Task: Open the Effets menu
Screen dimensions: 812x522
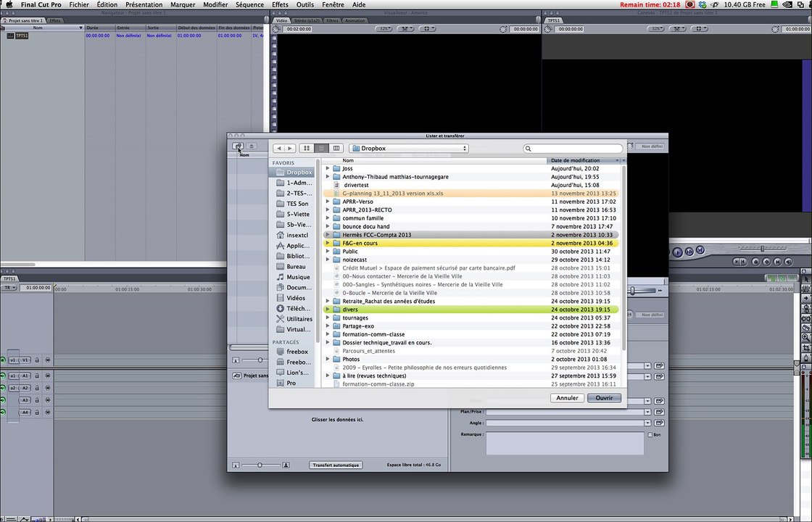Action: point(280,4)
